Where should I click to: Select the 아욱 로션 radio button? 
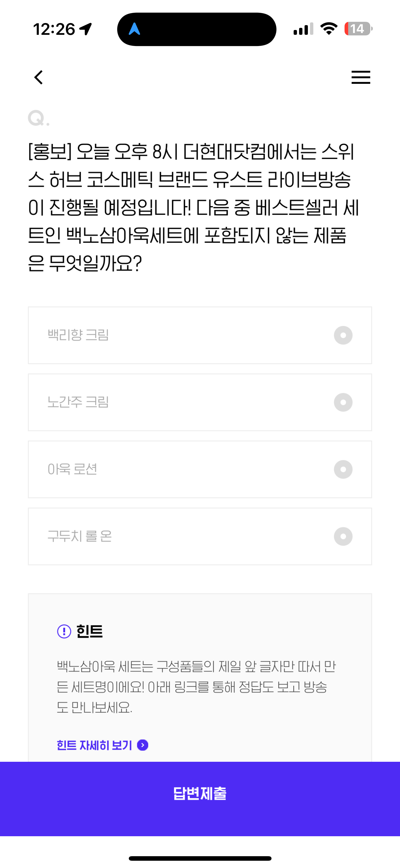343,469
